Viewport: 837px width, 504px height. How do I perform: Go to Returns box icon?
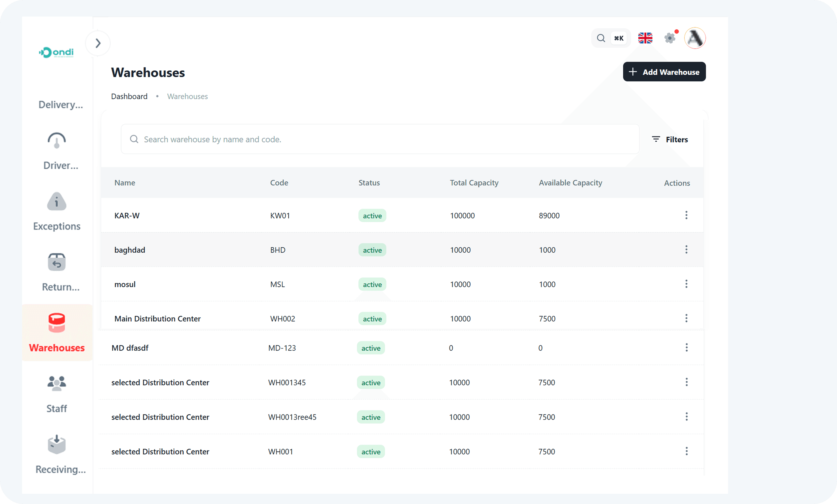(x=56, y=262)
